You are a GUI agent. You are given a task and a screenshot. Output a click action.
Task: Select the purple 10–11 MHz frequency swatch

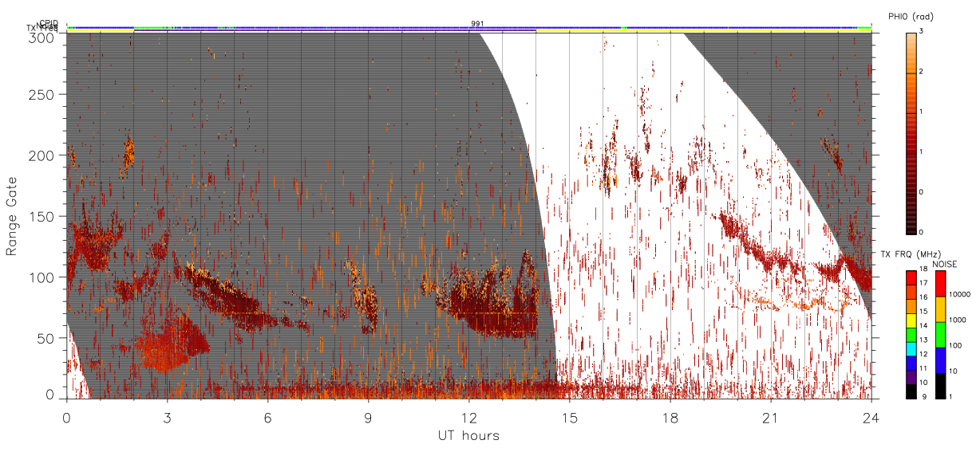pos(912,377)
